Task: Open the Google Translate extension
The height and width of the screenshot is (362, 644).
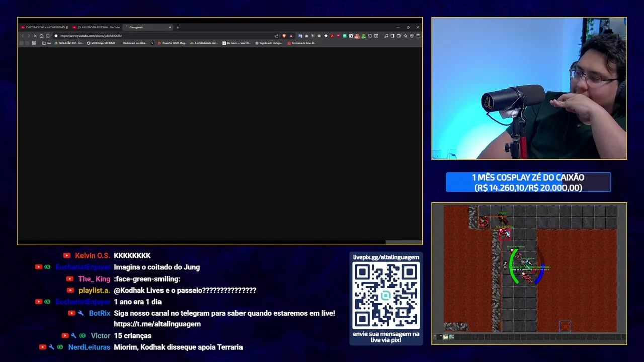Action: tap(300, 36)
